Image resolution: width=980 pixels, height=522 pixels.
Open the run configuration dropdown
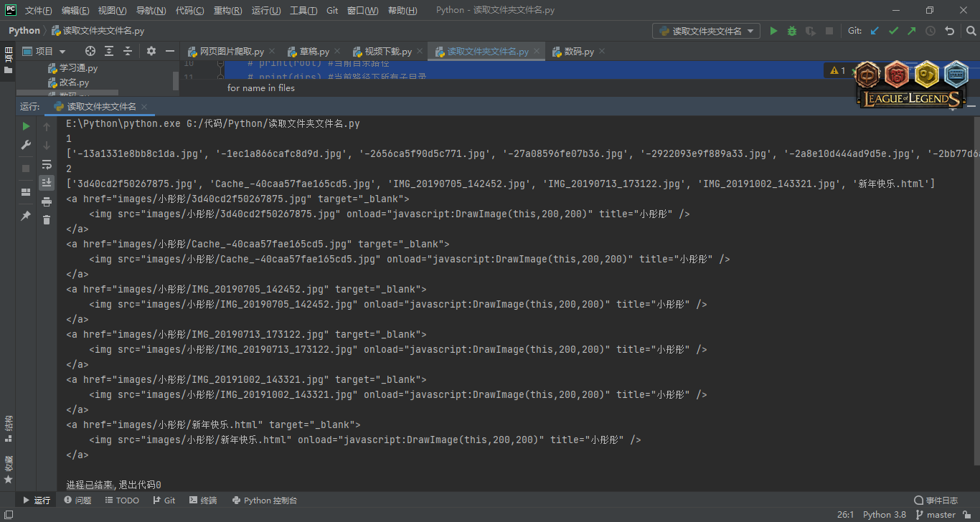[x=706, y=31]
